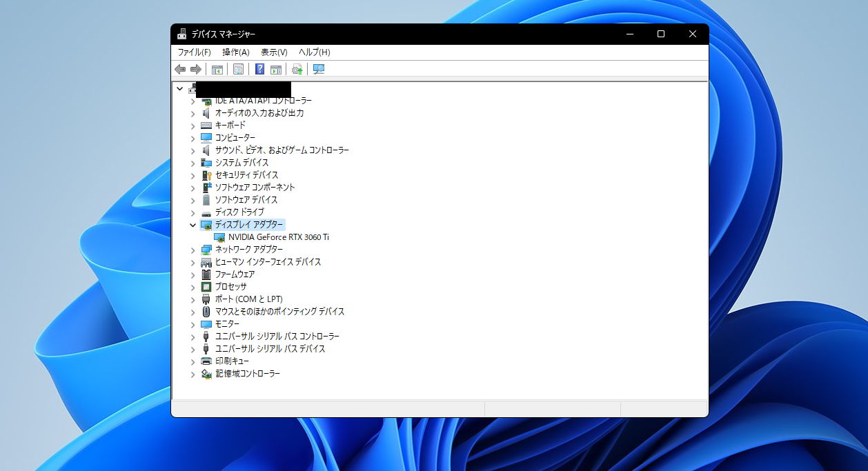The image size is (868, 471).
Task: Open the ヘルプ(H) menu
Action: click(315, 52)
